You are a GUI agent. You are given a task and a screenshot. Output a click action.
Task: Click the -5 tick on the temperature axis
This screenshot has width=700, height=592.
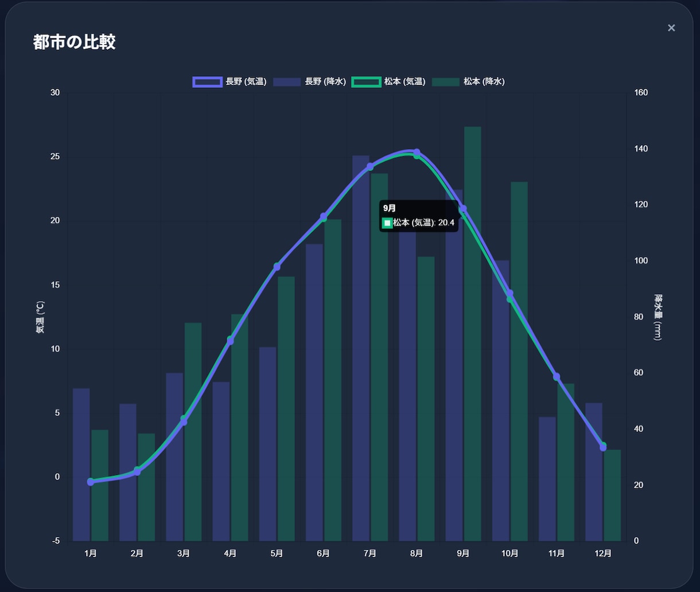point(56,541)
